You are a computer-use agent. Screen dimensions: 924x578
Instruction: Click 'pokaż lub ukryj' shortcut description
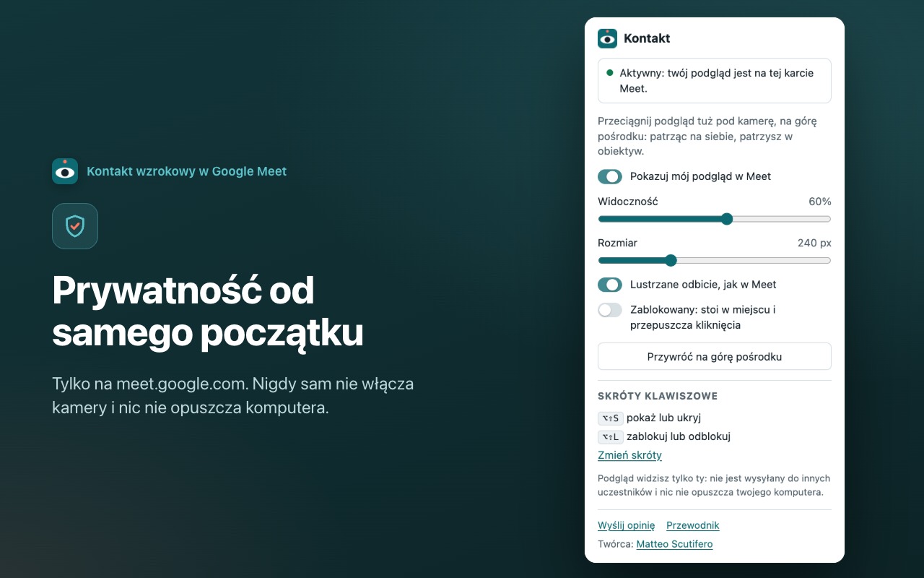click(663, 418)
